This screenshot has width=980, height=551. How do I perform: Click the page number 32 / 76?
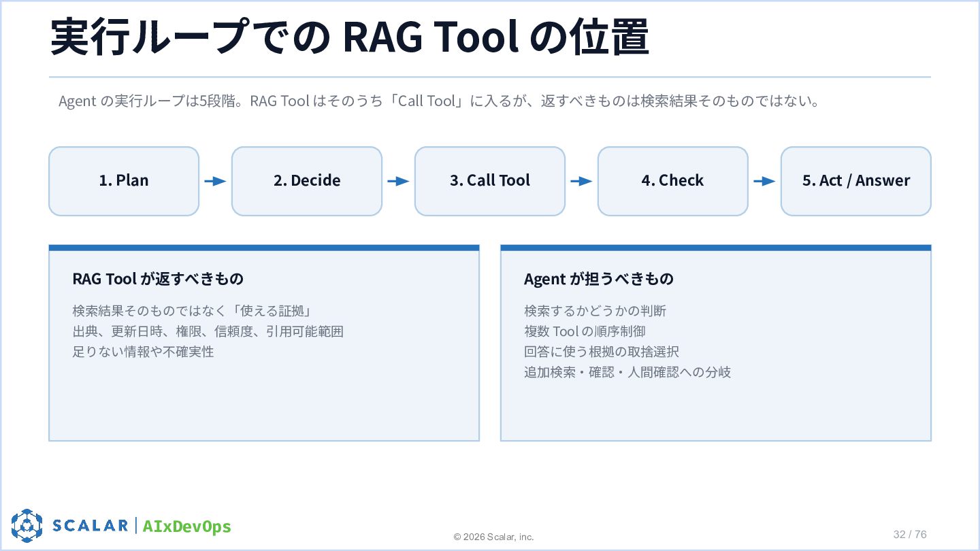[910, 534]
